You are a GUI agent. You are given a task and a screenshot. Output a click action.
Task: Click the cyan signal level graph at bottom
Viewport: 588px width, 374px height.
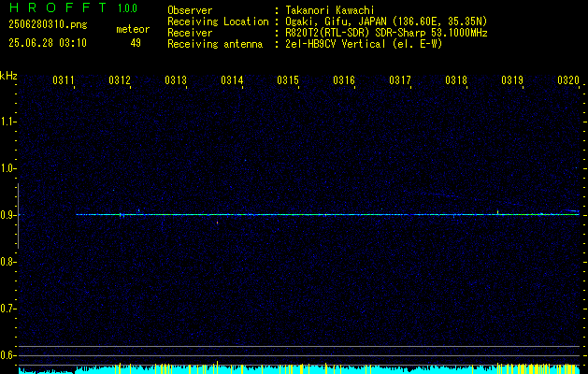(x=299, y=369)
